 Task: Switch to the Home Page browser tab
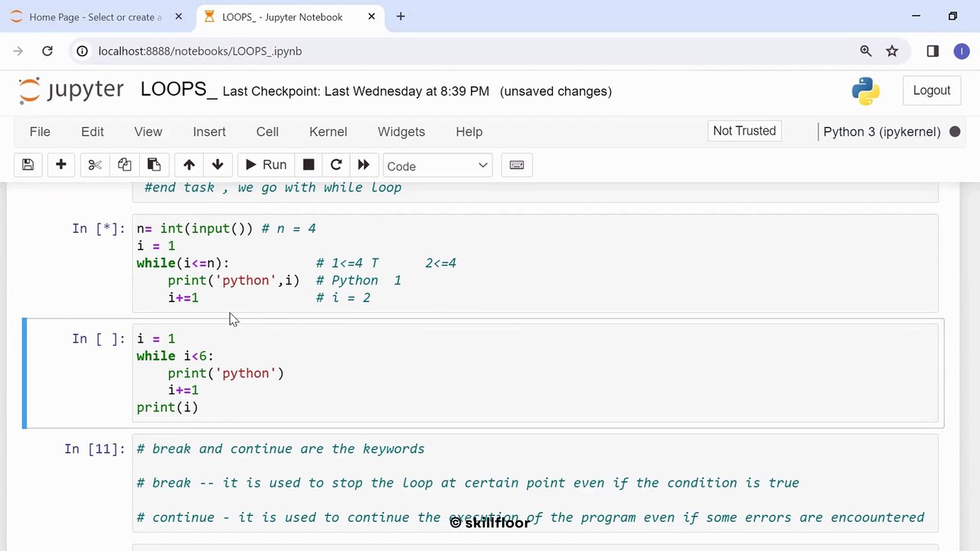click(96, 17)
